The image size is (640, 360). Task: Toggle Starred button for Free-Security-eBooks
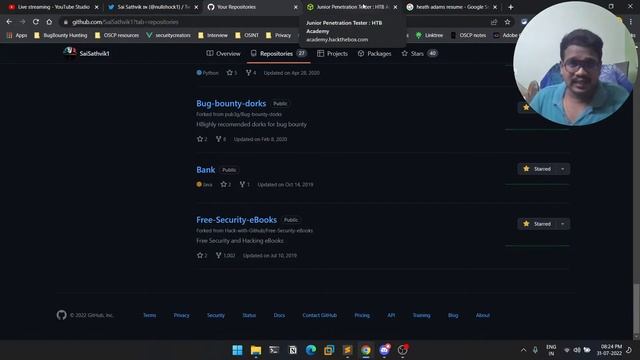coord(536,224)
